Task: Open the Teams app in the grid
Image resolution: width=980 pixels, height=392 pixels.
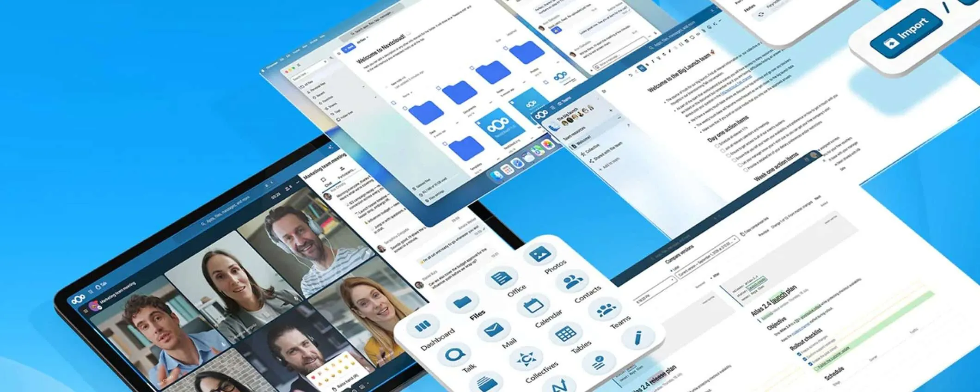Action: 606,309
